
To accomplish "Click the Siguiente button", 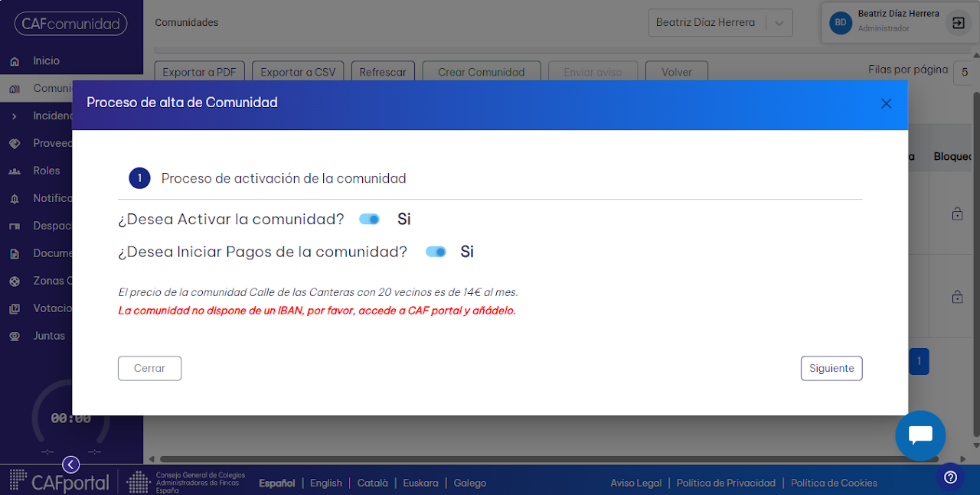I will (x=831, y=368).
